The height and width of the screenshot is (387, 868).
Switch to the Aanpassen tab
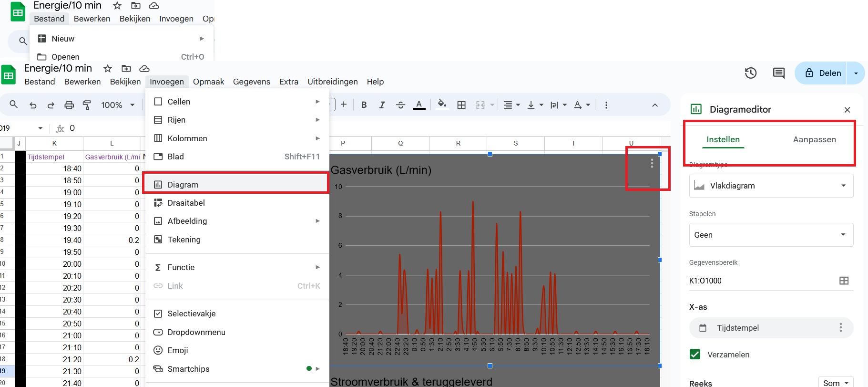point(814,139)
